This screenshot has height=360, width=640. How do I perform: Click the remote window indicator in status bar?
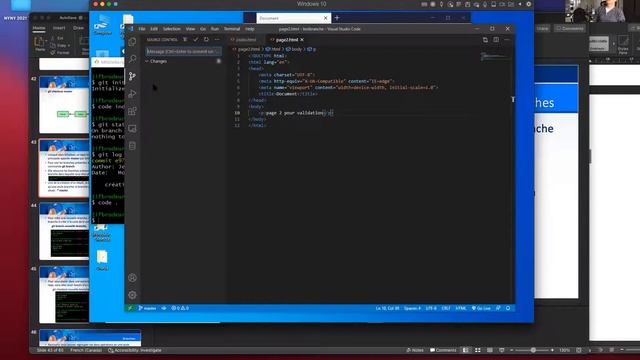(x=130, y=308)
